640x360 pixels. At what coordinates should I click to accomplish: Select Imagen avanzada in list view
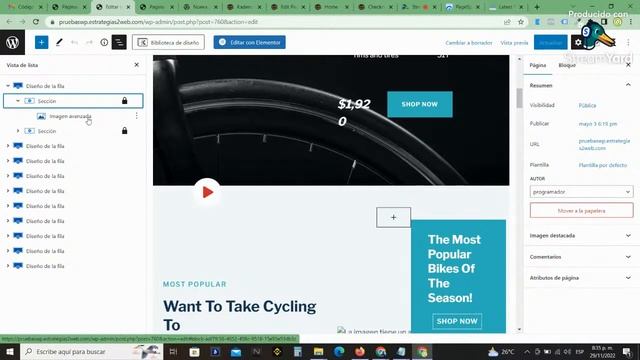tap(70, 116)
